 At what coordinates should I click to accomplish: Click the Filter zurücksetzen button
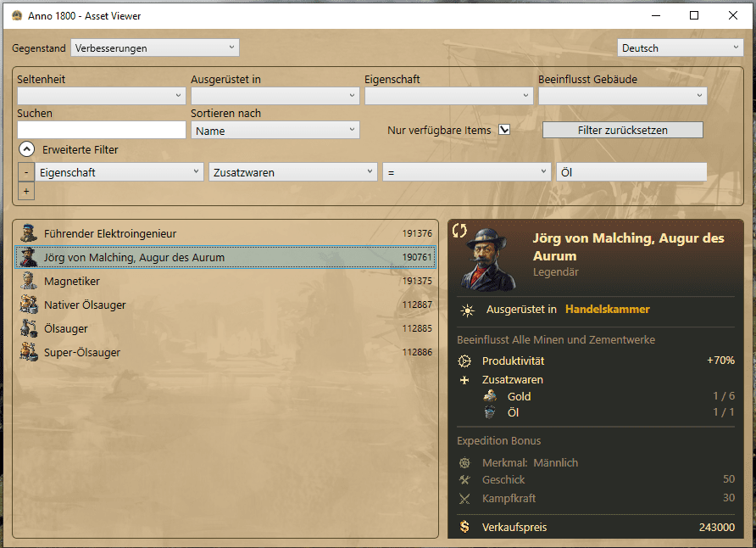coord(622,130)
